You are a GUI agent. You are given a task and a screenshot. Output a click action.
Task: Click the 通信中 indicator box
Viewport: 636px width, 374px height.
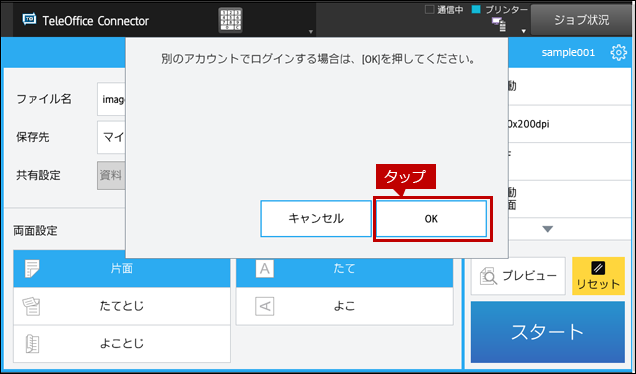pyautogui.click(x=429, y=9)
